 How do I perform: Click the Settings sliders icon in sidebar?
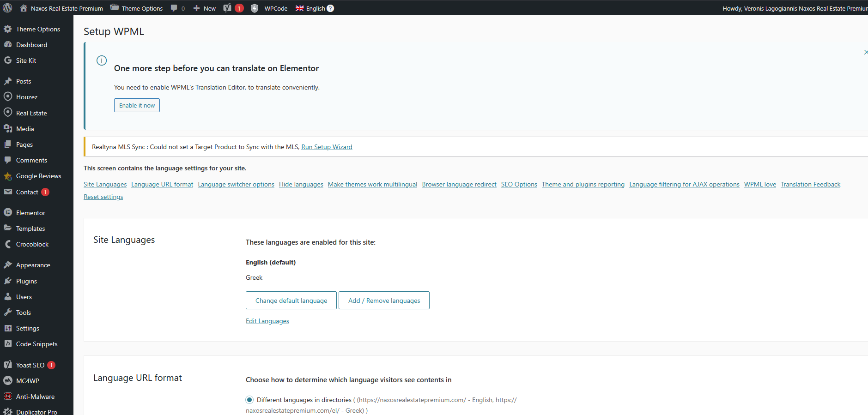tap(8, 328)
